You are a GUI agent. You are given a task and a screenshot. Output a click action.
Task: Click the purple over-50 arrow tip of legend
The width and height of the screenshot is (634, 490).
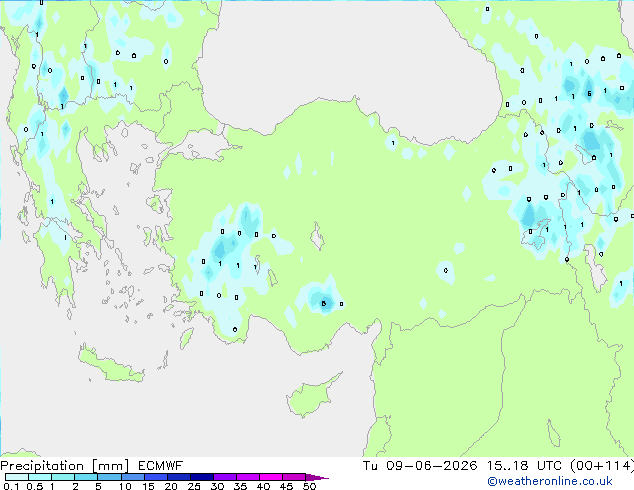click(x=317, y=477)
